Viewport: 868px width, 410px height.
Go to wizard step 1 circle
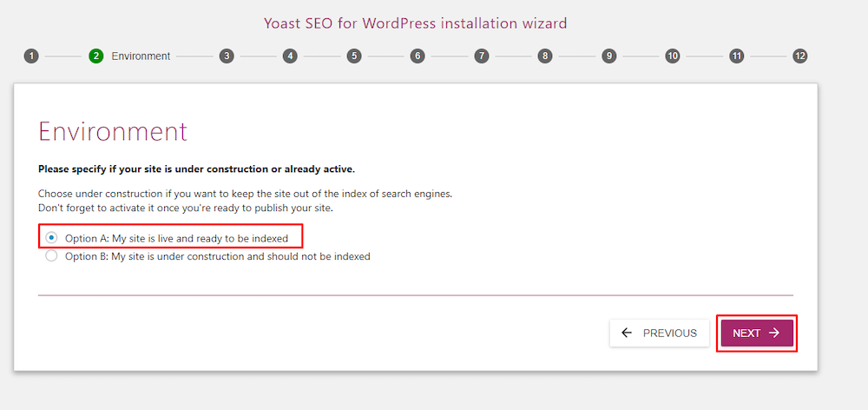pyautogui.click(x=31, y=56)
